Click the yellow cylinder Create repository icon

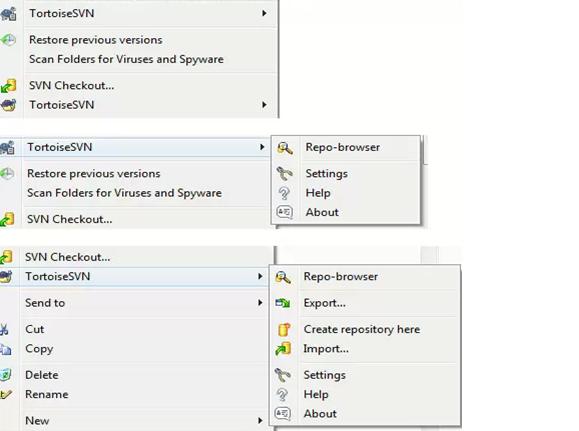click(284, 329)
